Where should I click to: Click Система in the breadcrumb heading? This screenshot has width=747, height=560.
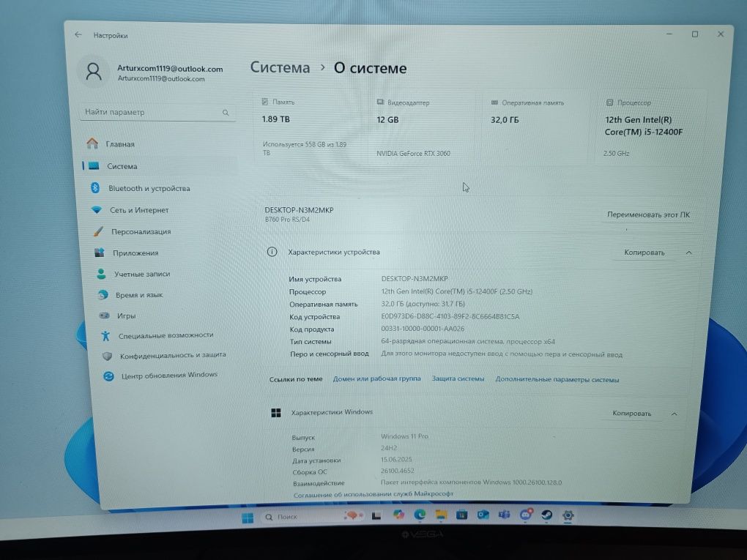(280, 67)
